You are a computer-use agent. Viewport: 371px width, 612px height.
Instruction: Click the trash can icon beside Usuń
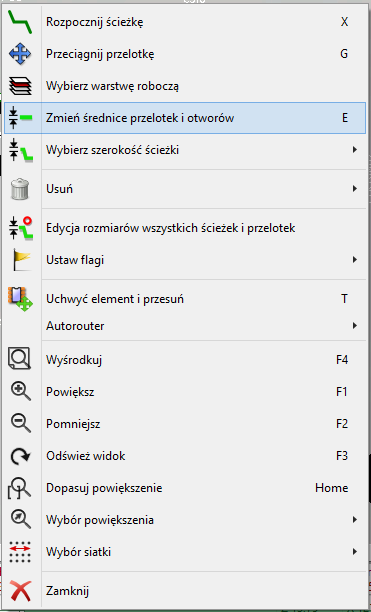click(x=20, y=189)
